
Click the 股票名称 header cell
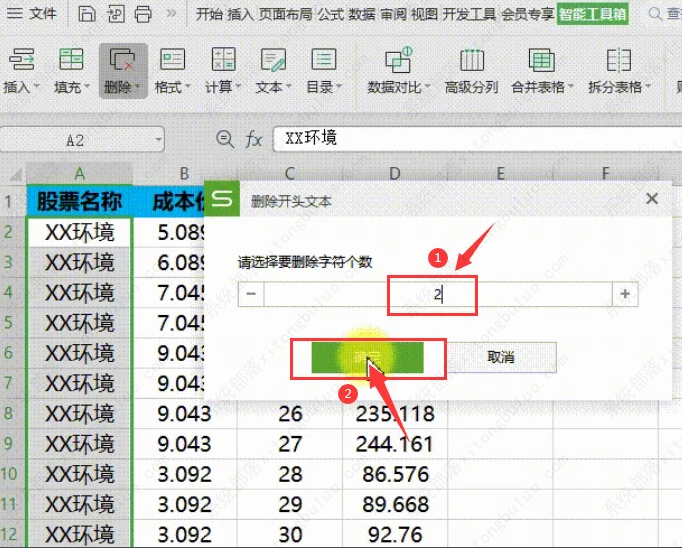click(x=80, y=201)
